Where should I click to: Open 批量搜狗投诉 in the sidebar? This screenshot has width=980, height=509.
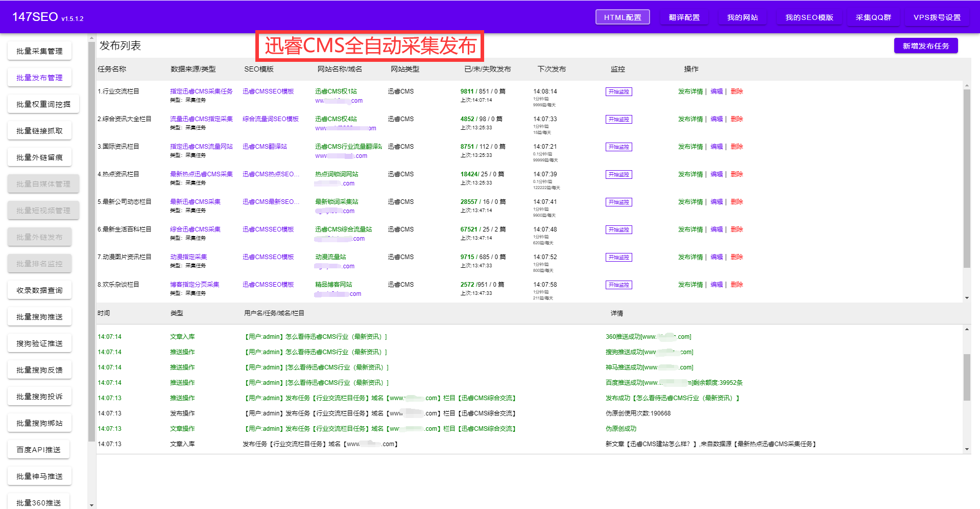39,397
